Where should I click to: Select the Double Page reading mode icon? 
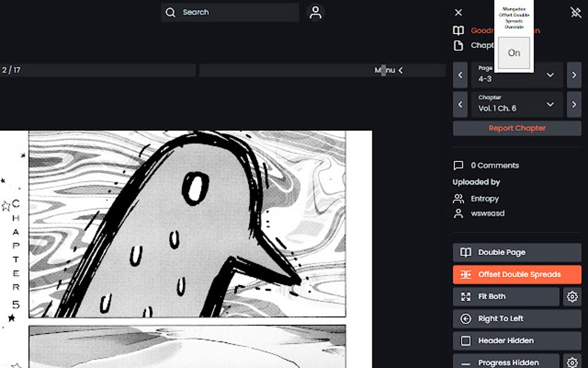coord(465,252)
